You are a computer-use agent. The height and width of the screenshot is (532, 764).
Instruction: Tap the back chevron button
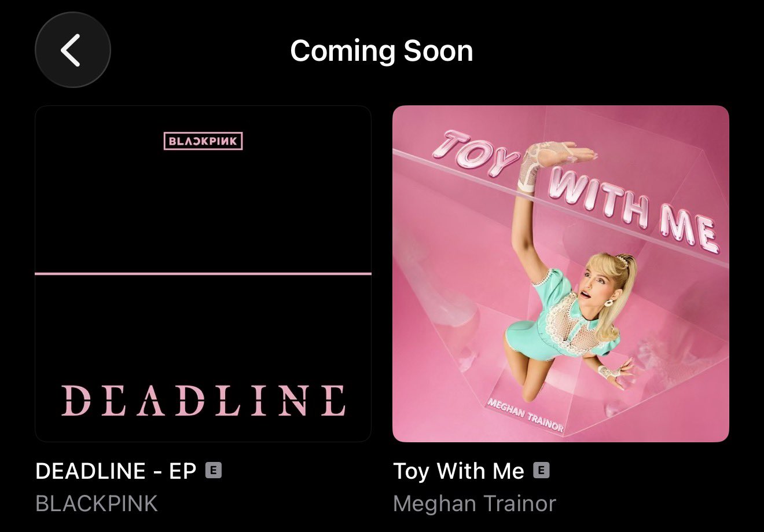point(72,50)
